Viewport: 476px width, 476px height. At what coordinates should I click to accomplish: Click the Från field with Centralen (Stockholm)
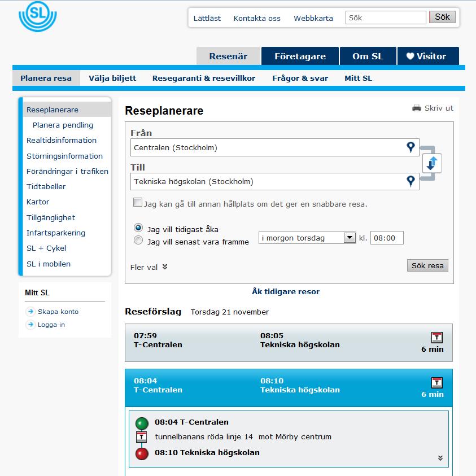pos(275,147)
